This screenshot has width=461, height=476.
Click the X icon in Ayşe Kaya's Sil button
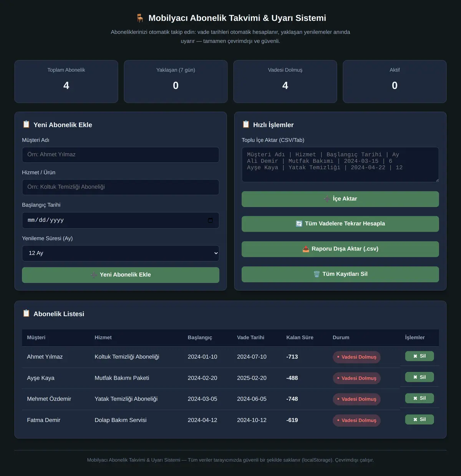tap(415, 377)
